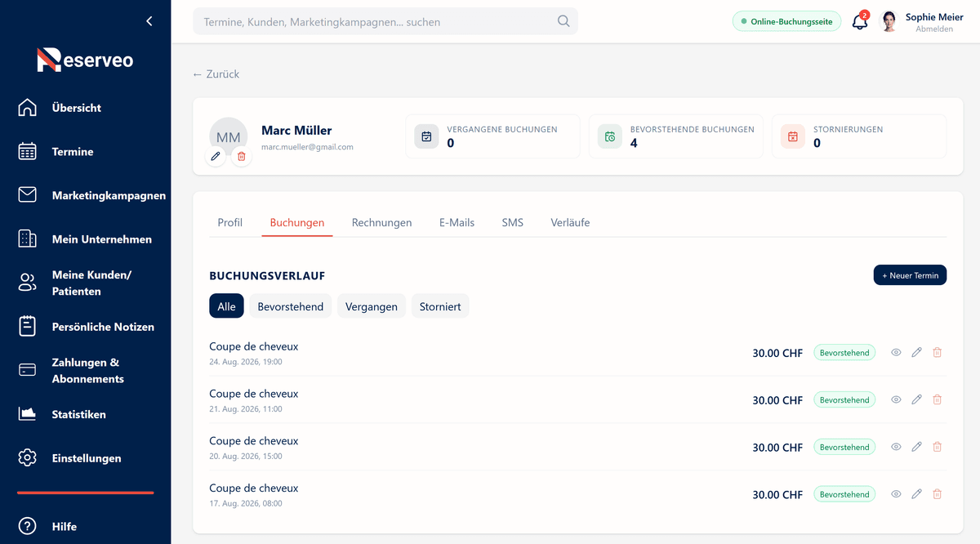Edit Marc Müller's profile with pencil icon
Screen dimensions: 980x544
(x=216, y=155)
